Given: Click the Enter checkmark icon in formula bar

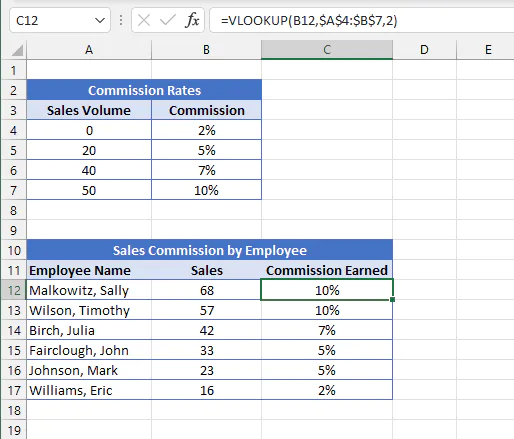Looking at the screenshot, I should (x=168, y=21).
